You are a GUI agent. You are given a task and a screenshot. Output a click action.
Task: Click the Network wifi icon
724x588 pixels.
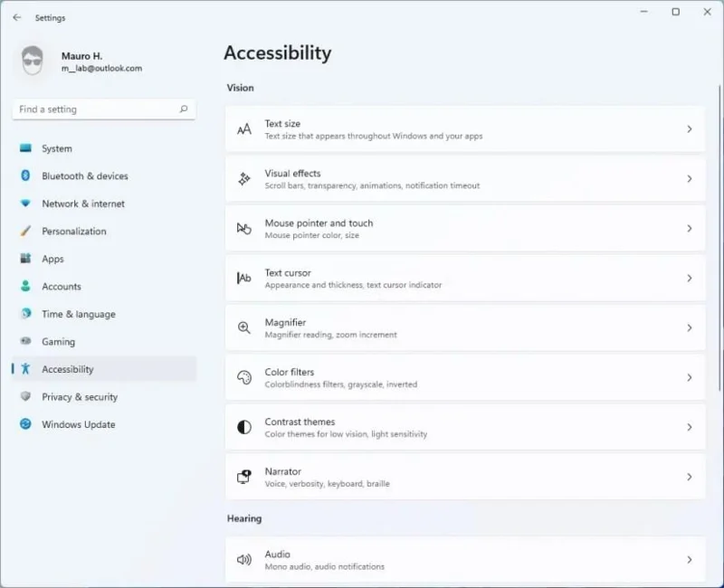click(25, 203)
